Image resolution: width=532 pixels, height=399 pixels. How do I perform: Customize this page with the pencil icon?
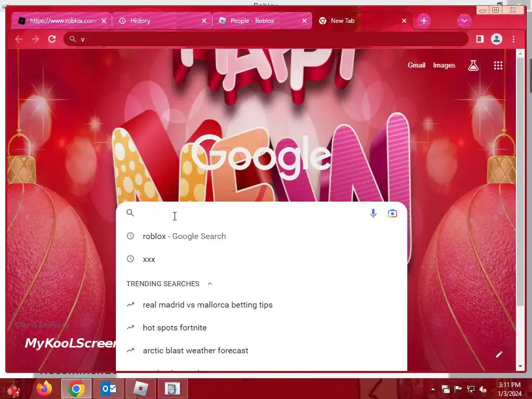point(499,354)
